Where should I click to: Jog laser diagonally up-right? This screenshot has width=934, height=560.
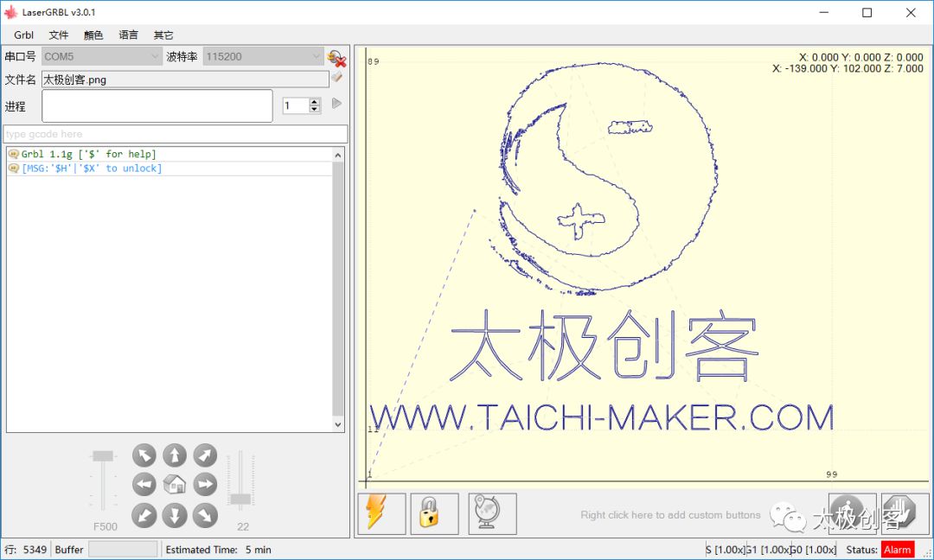click(x=205, y=455)
